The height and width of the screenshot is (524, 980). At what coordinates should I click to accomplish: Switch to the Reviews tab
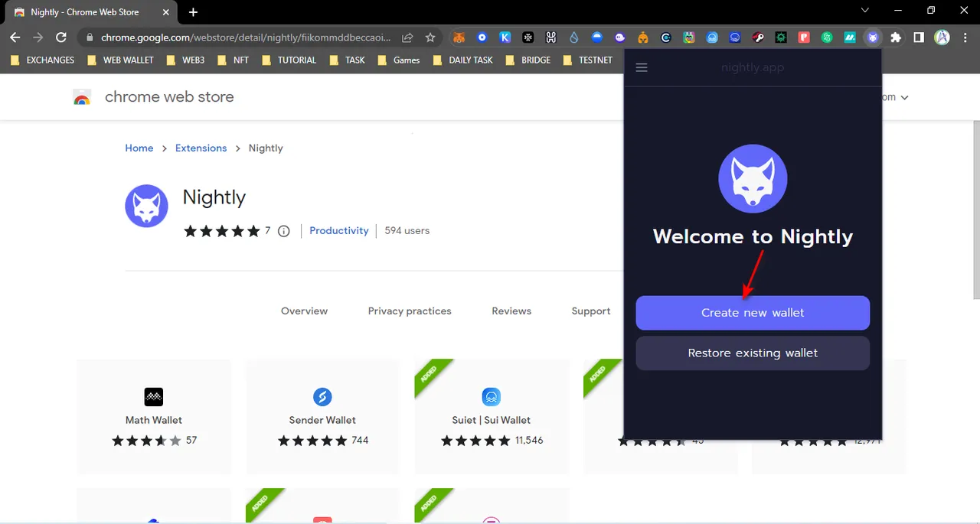pyautogui.click(x=511, y=311)
